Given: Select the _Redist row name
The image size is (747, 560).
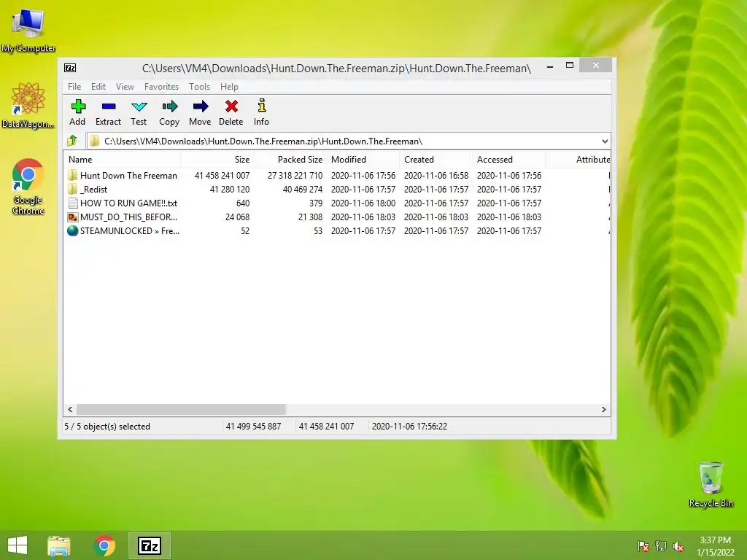Looking at the screenshot, I should pyautogui.click(x=94, y=190).
